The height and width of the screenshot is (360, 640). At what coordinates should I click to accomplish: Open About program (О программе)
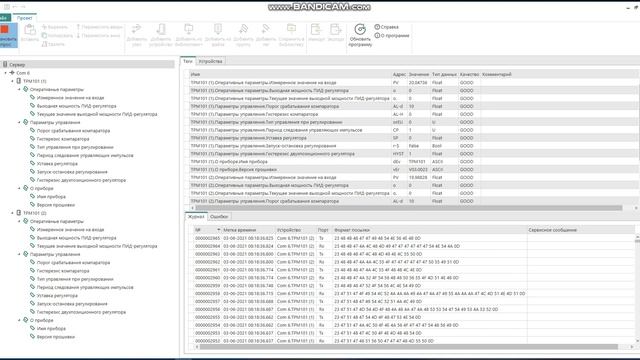392,36
